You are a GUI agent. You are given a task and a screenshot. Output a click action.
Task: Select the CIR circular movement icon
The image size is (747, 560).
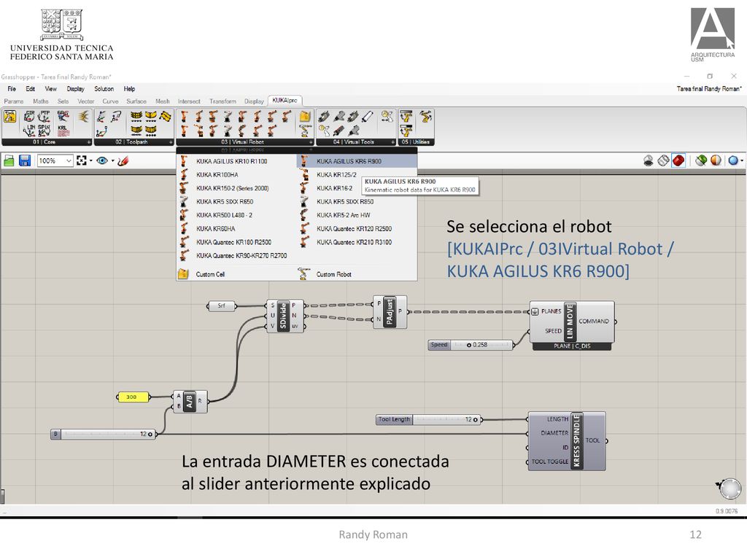pos(29,116)
